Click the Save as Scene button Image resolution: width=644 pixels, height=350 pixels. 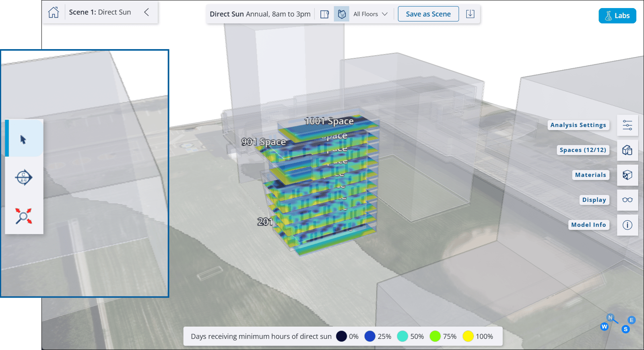[x=428, y=14]
